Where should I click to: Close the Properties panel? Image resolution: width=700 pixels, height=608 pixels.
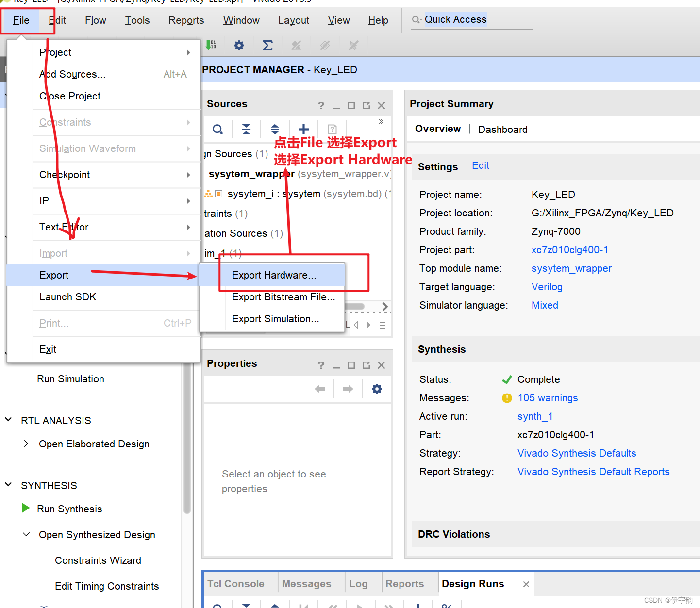click(382, 365)
